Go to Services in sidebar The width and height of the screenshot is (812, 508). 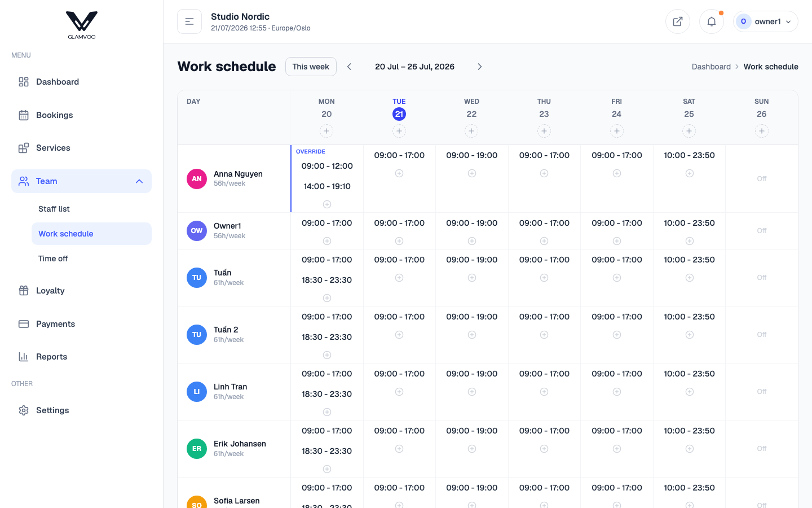click(x=81, y=148)
